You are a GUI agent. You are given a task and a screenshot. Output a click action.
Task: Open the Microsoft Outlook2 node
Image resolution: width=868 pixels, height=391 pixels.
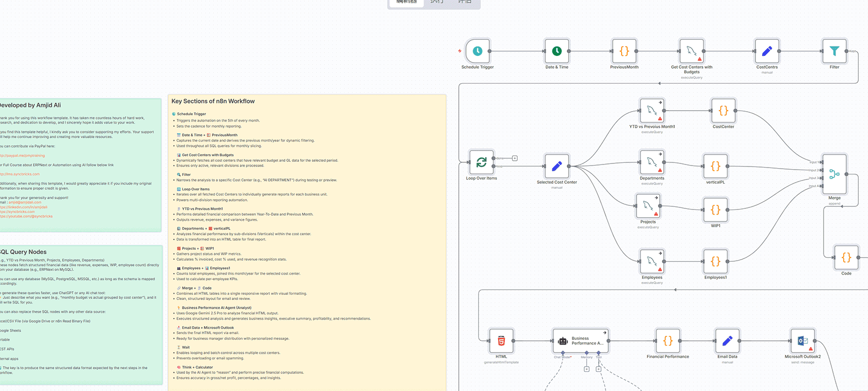click(802, 341)
